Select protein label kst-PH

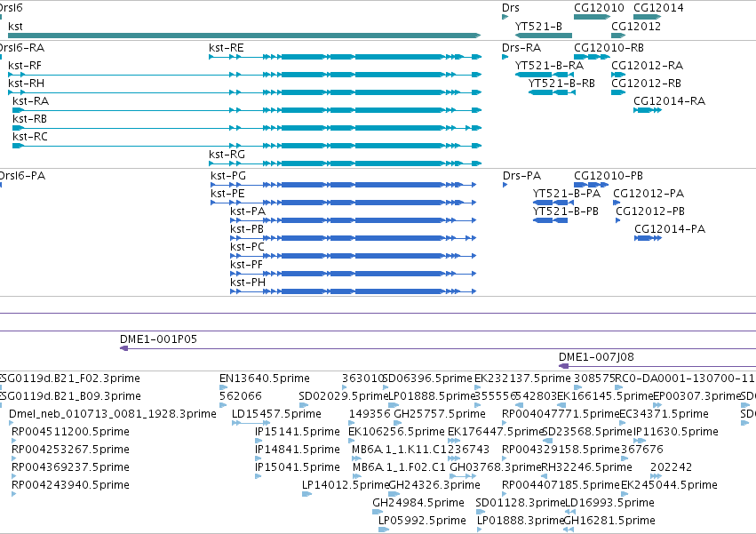click(x=248, y=283)
